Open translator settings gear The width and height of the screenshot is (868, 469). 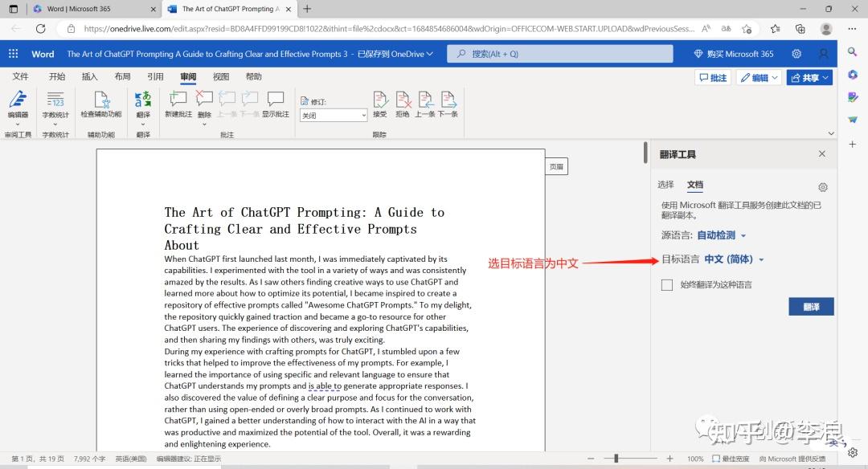click(823, 187)
